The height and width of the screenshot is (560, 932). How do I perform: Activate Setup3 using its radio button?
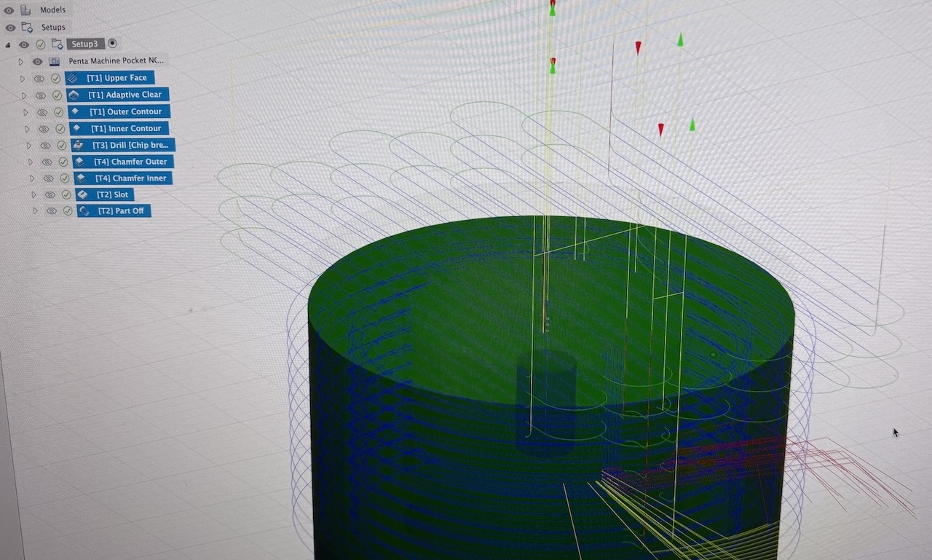click(112, 44)
